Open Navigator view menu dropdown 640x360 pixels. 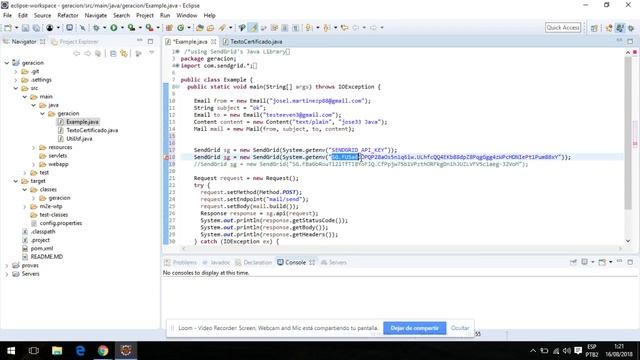[x=151, y=53]
